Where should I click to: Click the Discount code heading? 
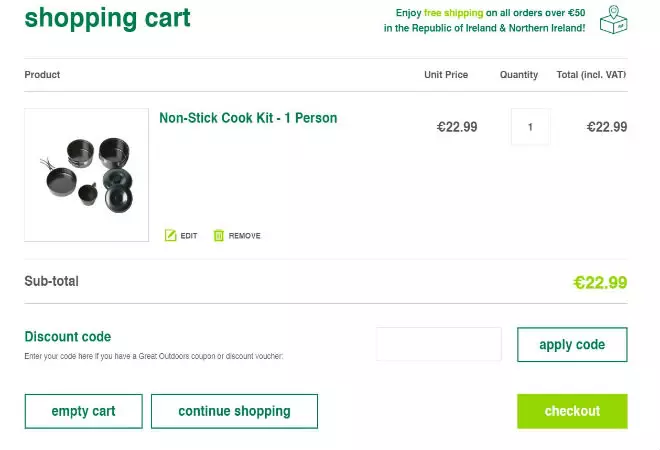pos(68,337)
